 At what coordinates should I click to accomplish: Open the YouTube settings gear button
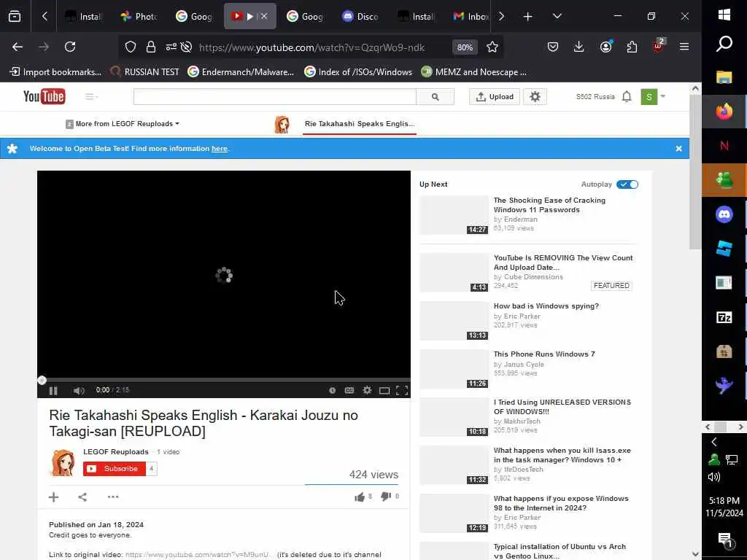(535, 97)
